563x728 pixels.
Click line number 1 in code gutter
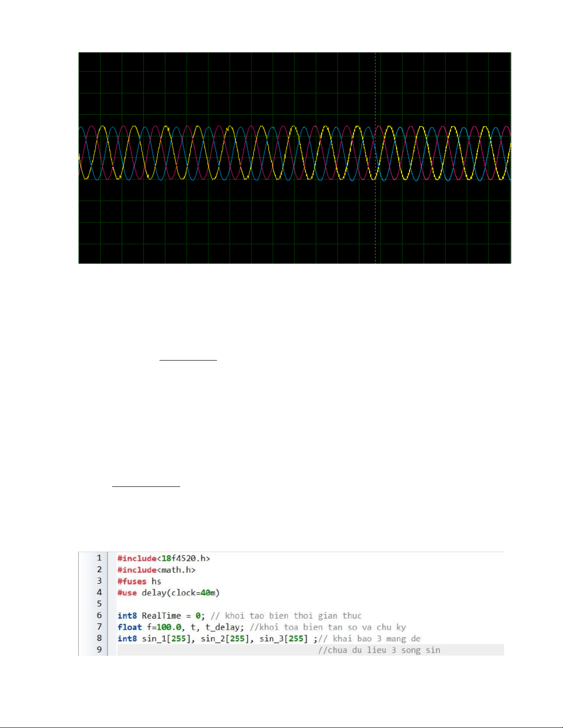[x=99, y=558]
